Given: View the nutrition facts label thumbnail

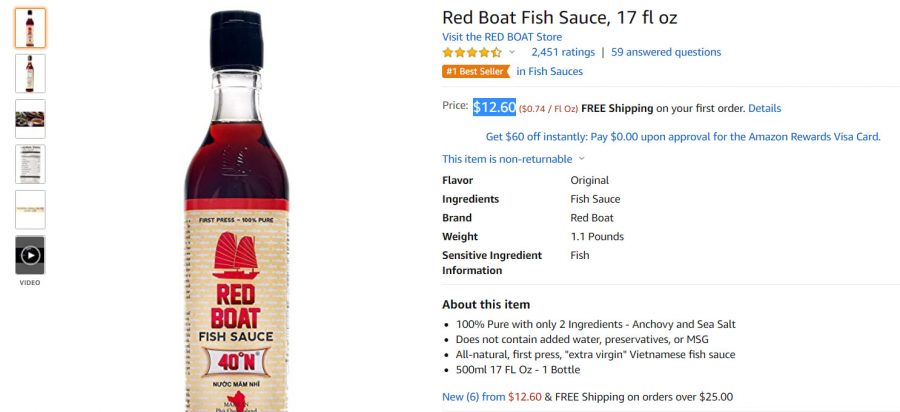Looking at the screenshot, I should tap(30, 164).
